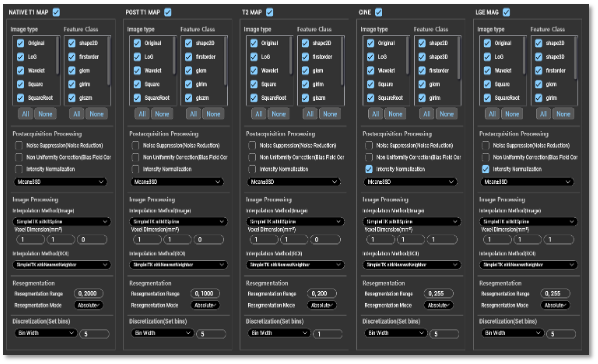Uncheck SquareRoot image type in LGE MAG
598x364 pixels.
click(x=487, y=98)
